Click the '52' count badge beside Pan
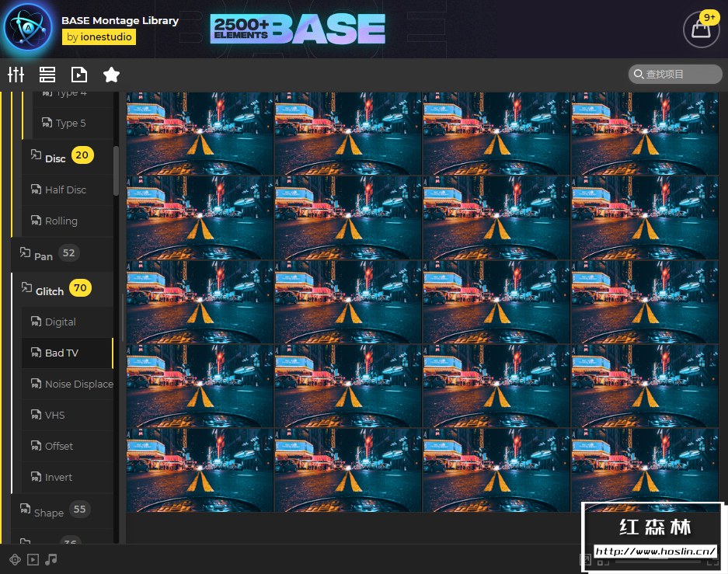The image size is (728, 574). point(68,253)
